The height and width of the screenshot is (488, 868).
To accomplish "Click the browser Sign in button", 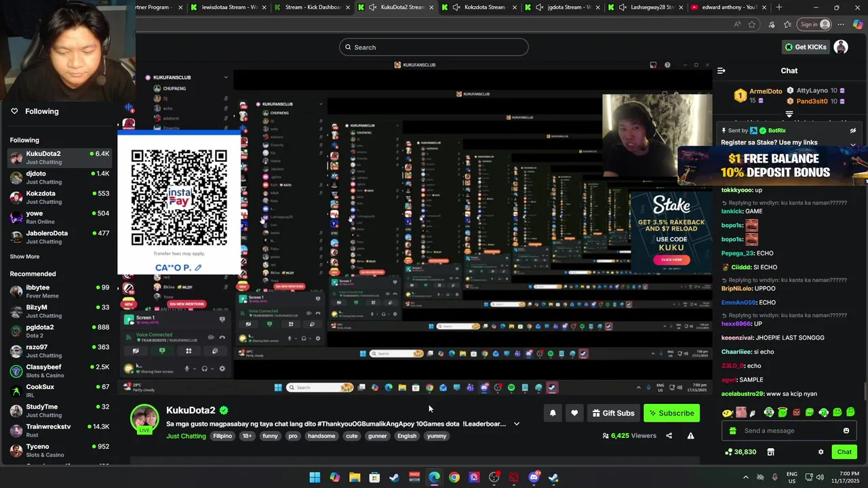I will (814, 24).
